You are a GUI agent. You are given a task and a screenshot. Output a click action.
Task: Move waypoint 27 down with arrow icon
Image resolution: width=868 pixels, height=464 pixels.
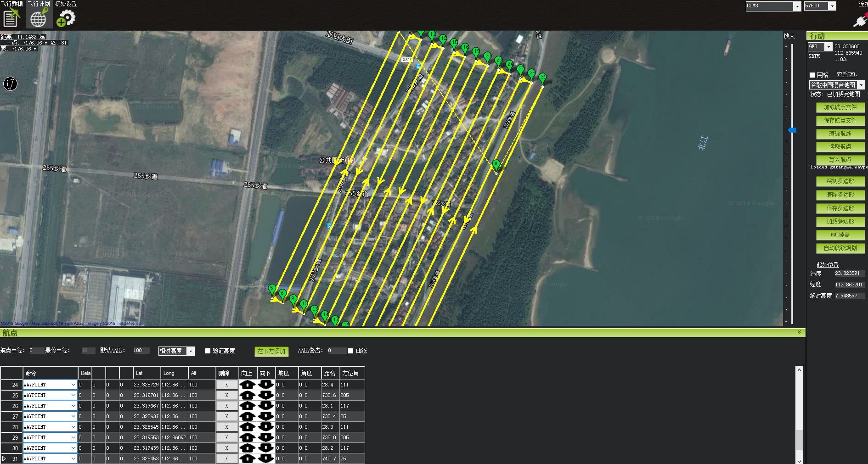(265, 416)
